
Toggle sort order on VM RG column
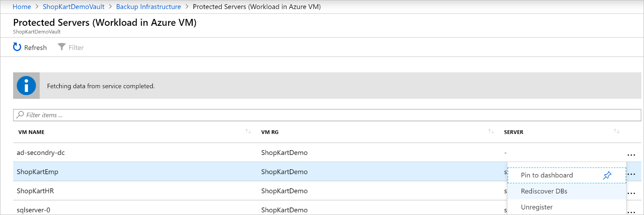(491, 132)
